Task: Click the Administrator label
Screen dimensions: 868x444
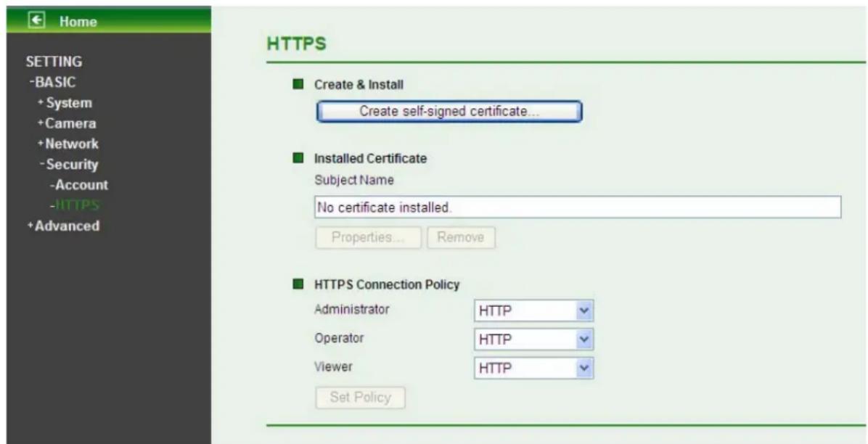Action: [351, 309]
